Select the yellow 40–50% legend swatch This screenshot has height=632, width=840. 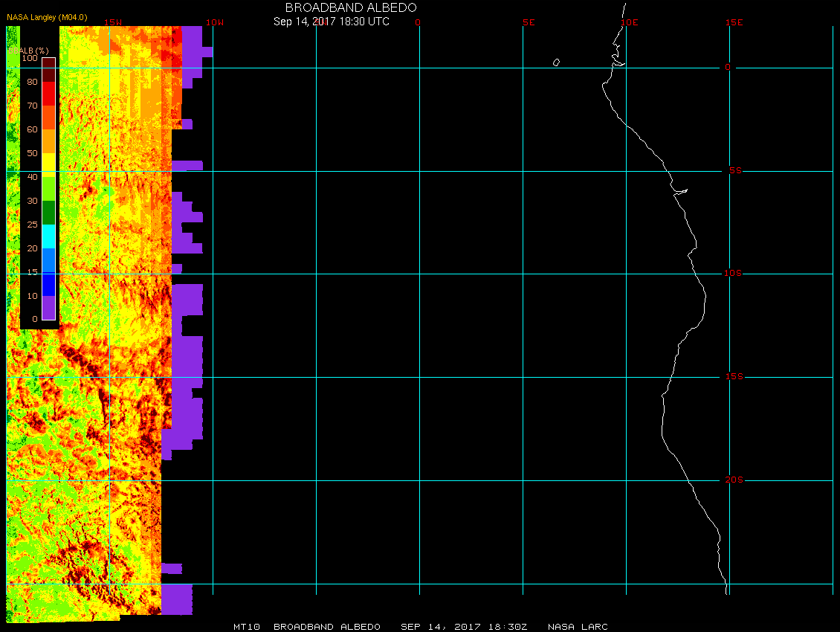[48, 164]
